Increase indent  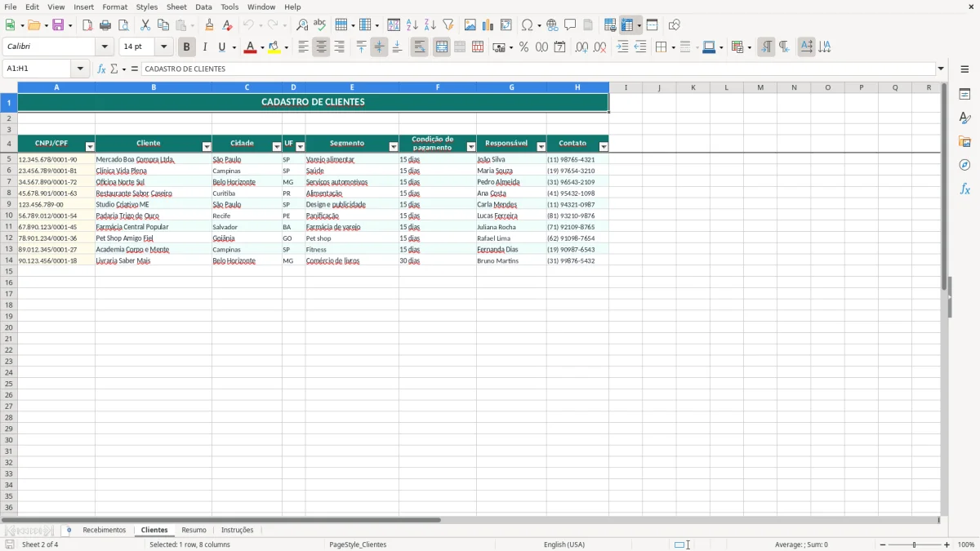pos(622,47)
